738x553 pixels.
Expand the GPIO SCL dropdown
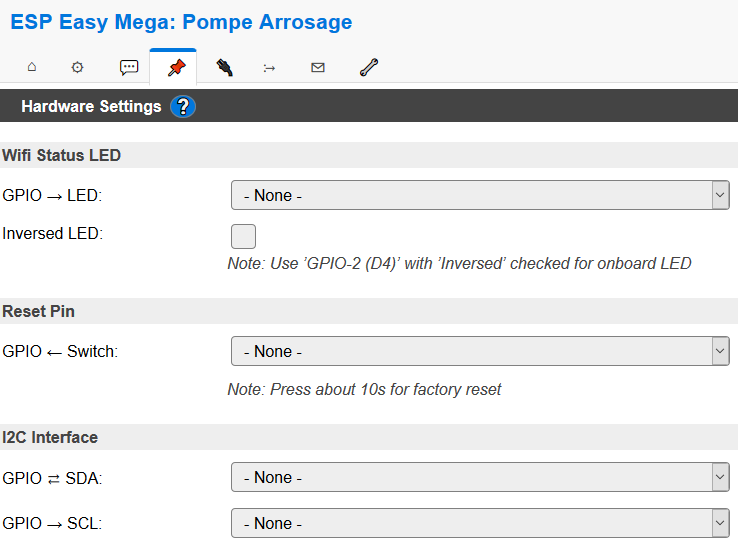tap(480, 523)
